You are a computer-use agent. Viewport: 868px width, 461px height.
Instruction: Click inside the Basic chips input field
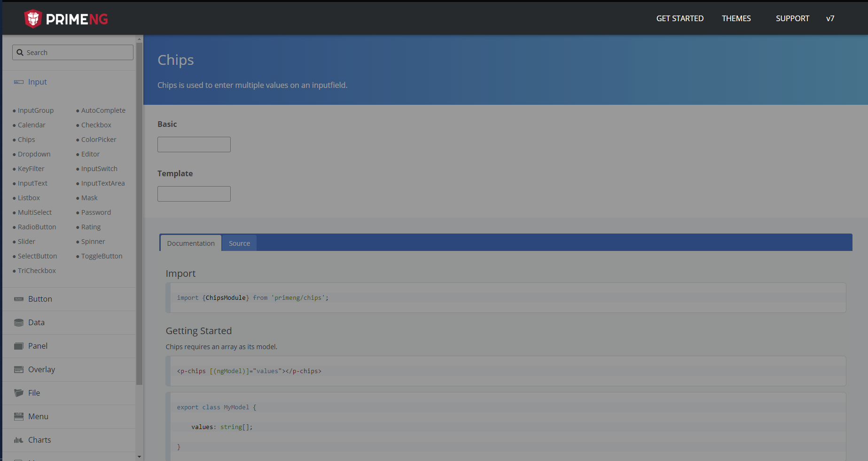click(194, 144)
